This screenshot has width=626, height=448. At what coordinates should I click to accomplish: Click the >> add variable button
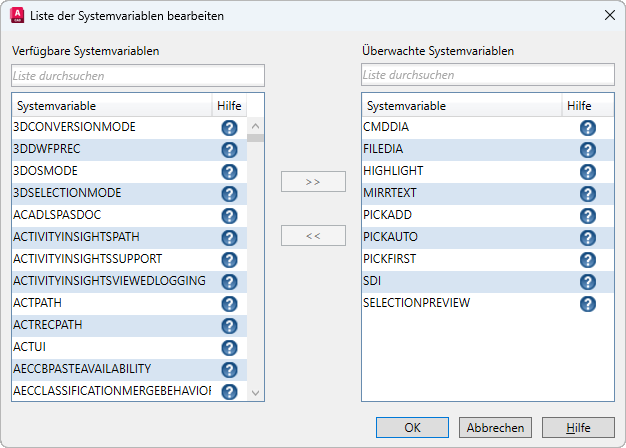(313, 182)
